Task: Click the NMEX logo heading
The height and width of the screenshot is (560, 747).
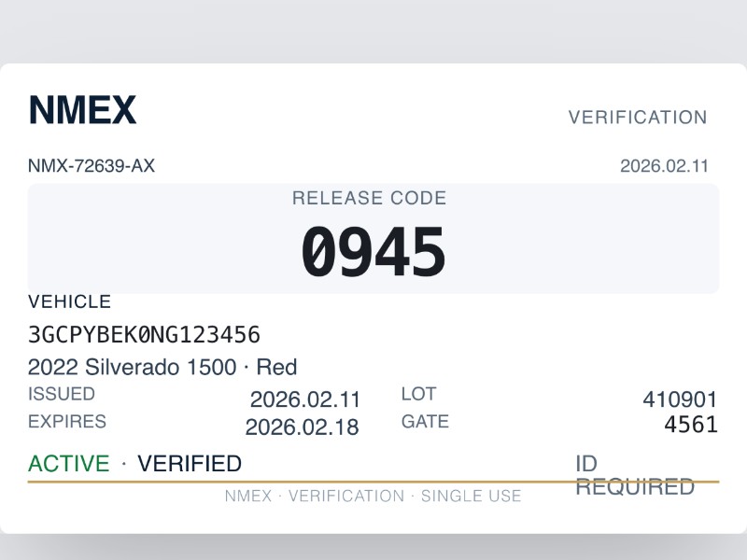Action: pyautogui.click(x=82, y=110)
